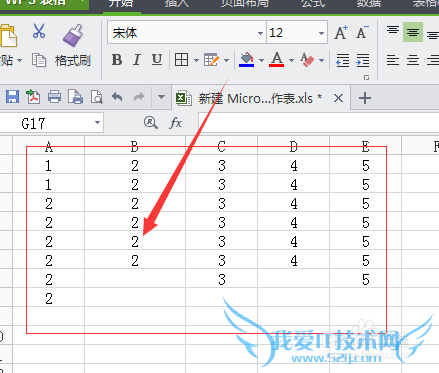Screen dimensions: 439x373
Task: Select column header E
Action: [x=366, y=146]
